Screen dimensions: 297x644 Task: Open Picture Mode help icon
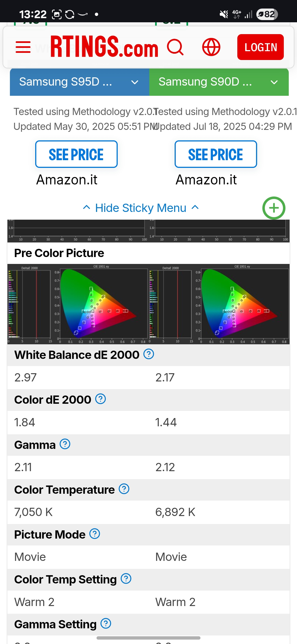(x=95, y=534)
